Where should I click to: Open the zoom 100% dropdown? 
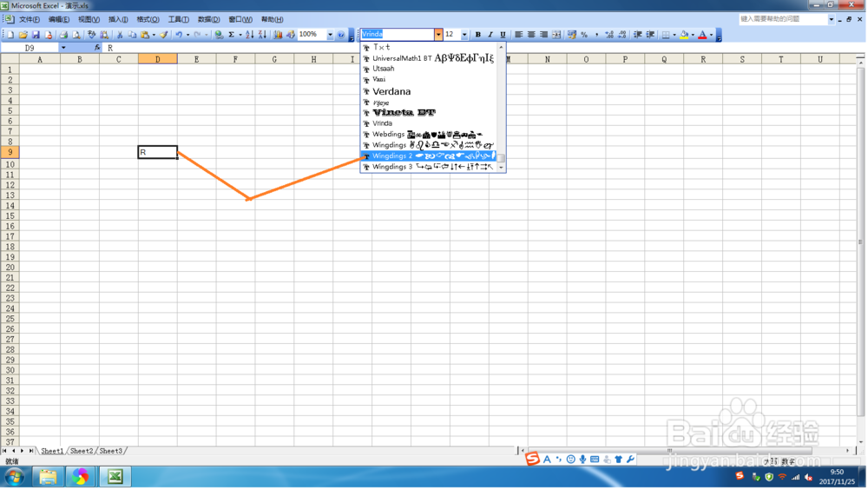coord(331,35)
